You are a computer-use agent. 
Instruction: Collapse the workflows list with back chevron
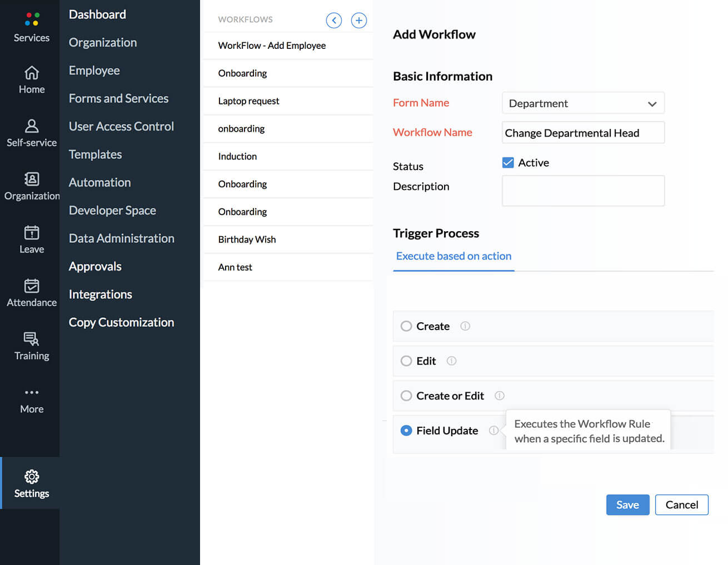coord(334,21)
